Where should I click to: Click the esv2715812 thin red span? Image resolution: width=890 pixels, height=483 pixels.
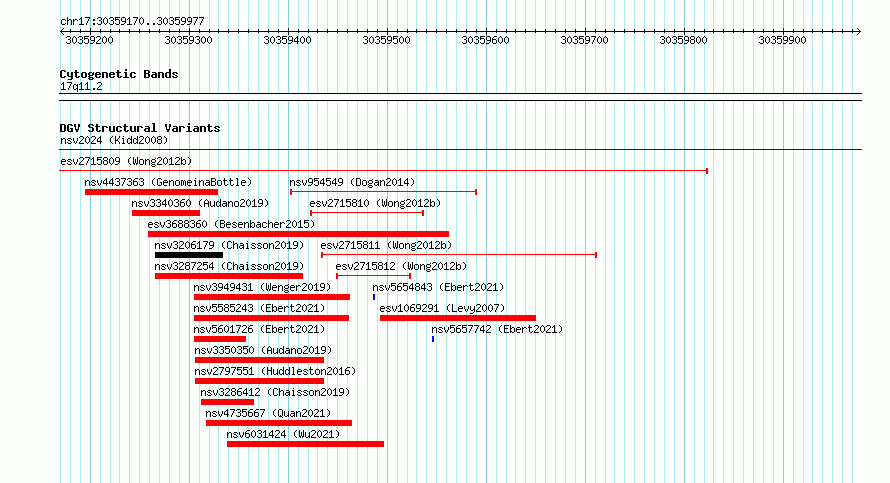pyautogui.click(x=373, y=276)
